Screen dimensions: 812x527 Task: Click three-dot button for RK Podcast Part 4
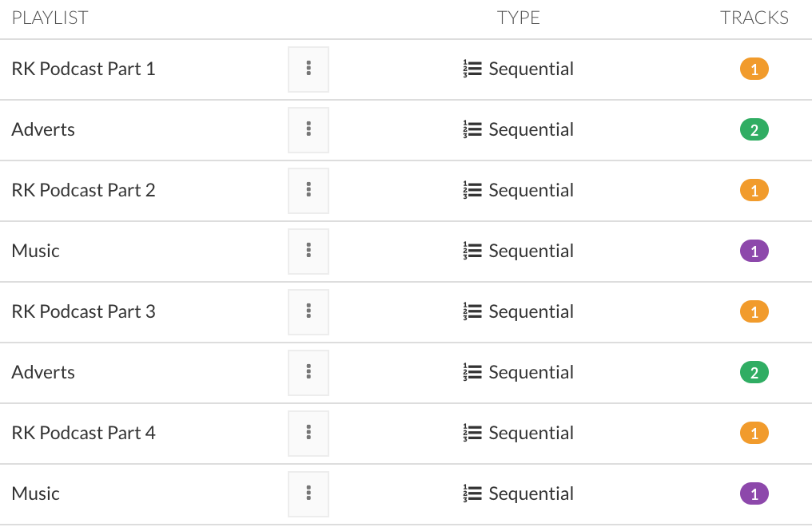(308, 434)
